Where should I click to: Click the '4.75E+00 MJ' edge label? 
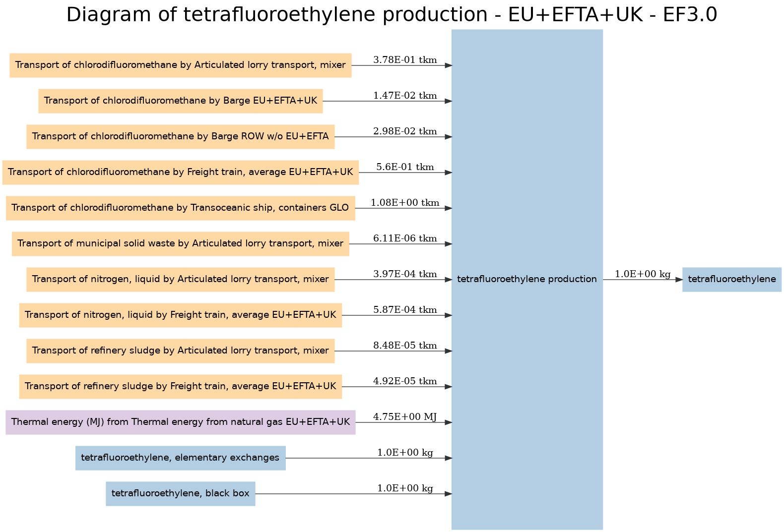[x=405, y=417]
